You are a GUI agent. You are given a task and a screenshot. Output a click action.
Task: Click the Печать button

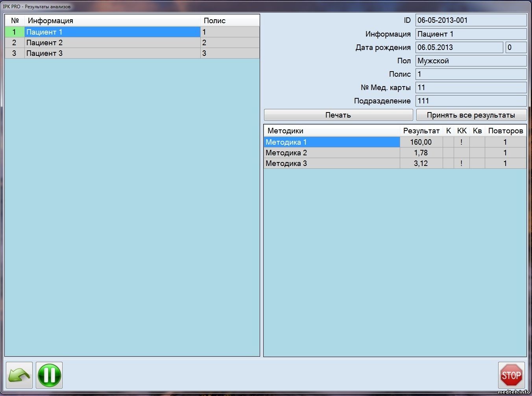coord(338,115)
